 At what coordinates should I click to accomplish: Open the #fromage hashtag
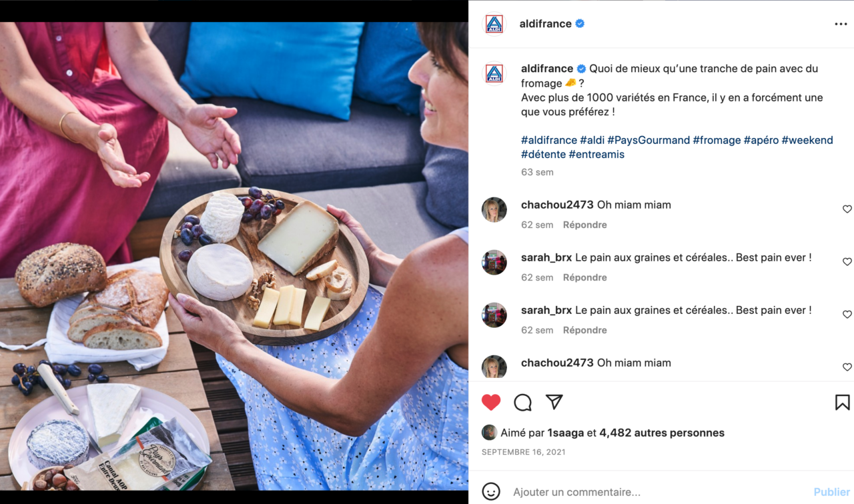(717, 140)
